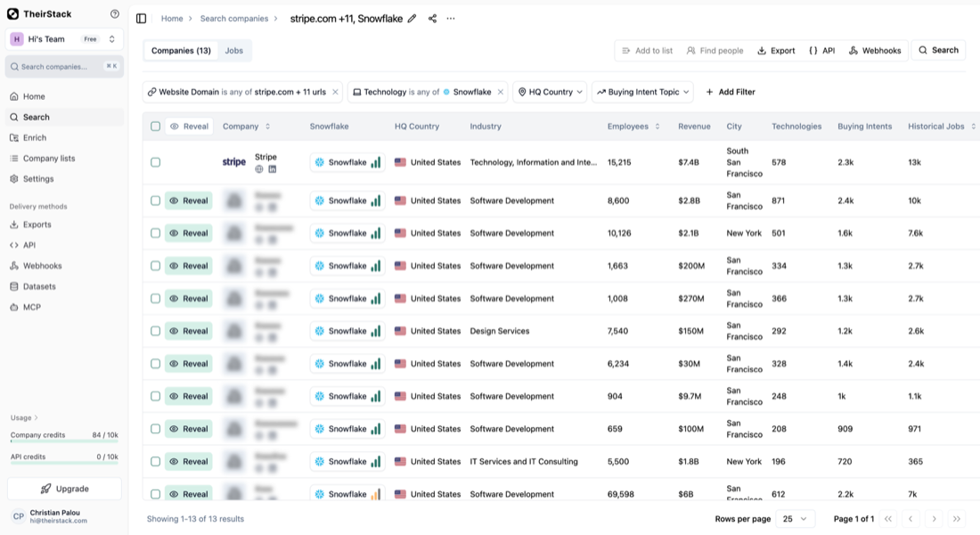Click Add Filter

(730, 92)
